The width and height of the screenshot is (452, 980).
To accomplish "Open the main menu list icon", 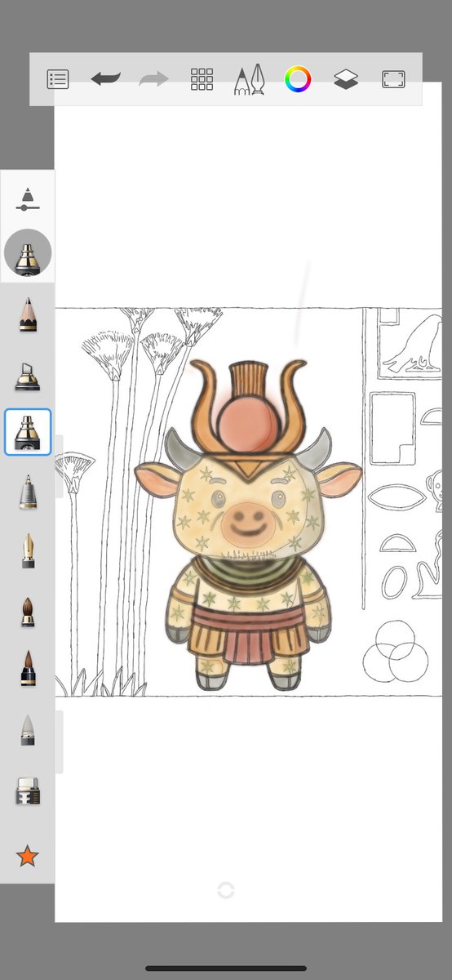I will tap(58, 79).
